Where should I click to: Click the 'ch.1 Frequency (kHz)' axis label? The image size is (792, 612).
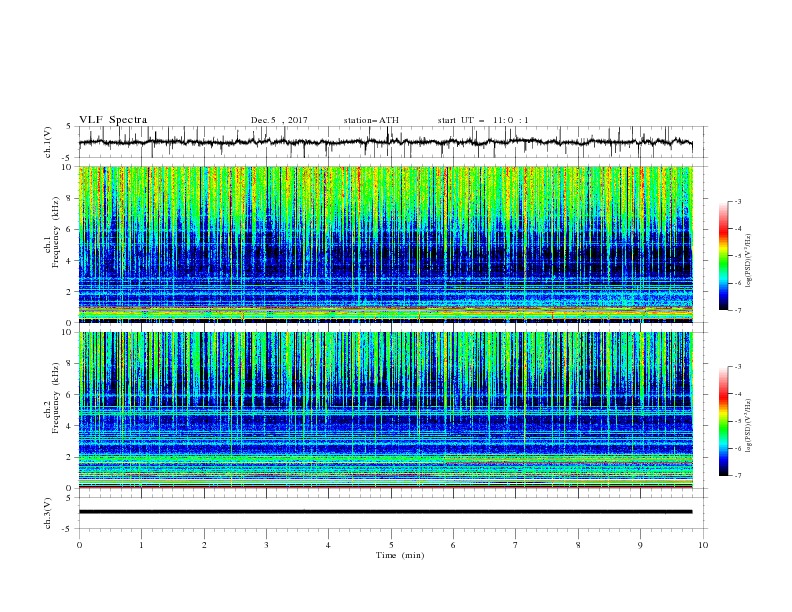tap(52, 231)
